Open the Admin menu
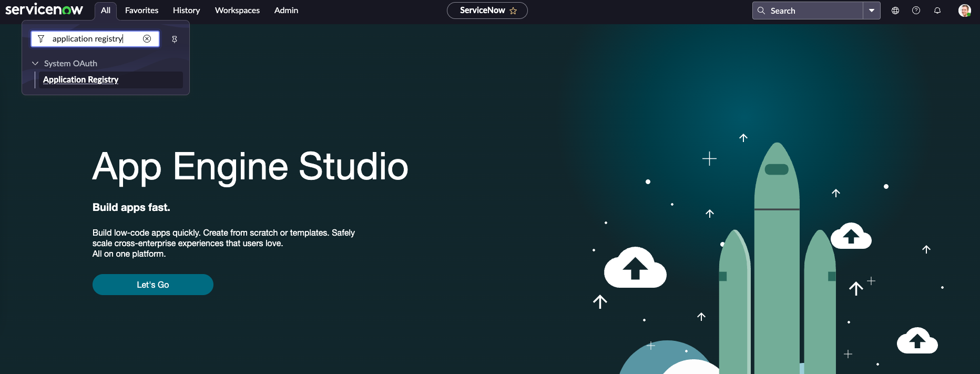The width and height of the screenshot is (980, 374). [286, 11]
